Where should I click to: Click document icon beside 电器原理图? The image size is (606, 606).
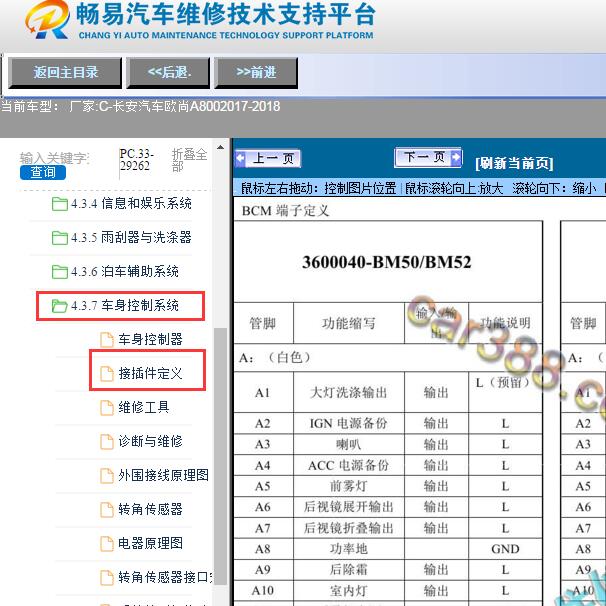click(x=107, y=543)
